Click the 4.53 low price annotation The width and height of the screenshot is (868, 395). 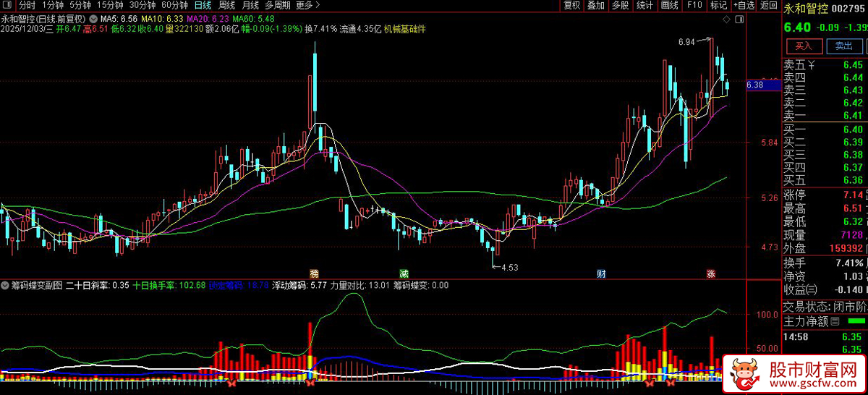(511, 267)
